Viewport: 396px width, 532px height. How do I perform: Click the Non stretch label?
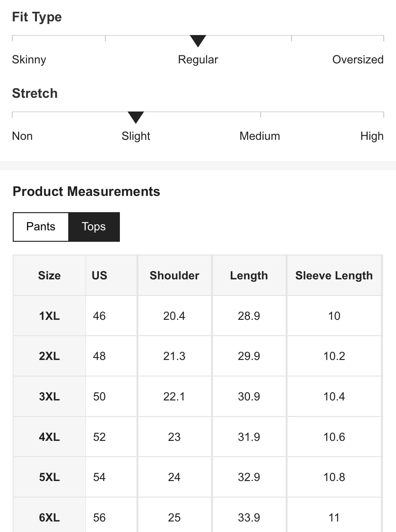coord(22,136)
